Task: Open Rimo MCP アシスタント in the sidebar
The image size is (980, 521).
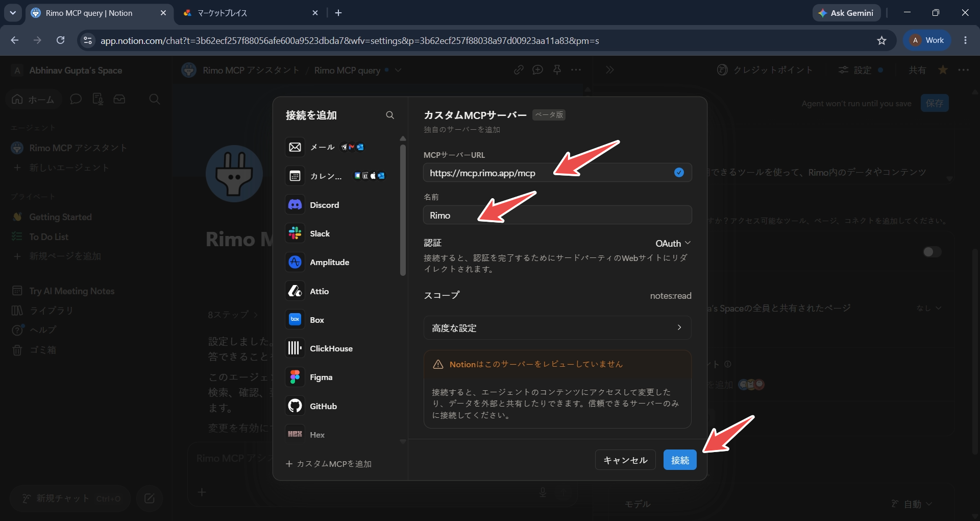Action: pos(78,148)
